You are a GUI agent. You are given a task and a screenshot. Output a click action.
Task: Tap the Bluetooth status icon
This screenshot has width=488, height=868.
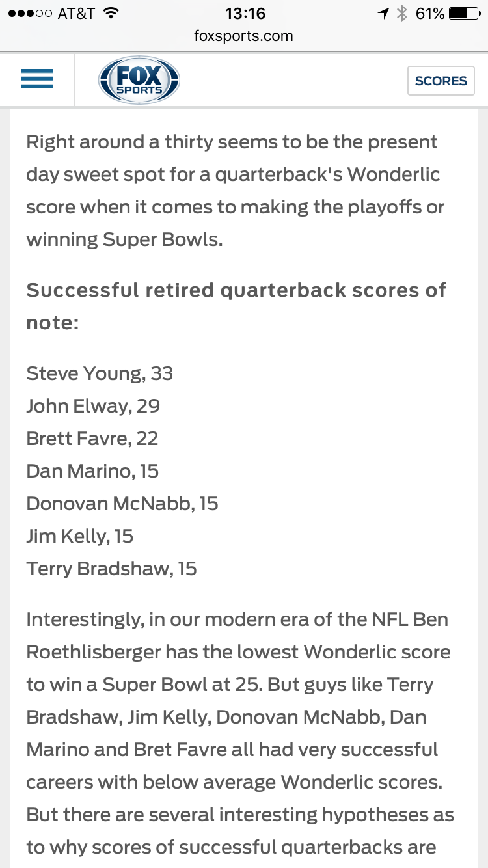click(x=402, y=13)
